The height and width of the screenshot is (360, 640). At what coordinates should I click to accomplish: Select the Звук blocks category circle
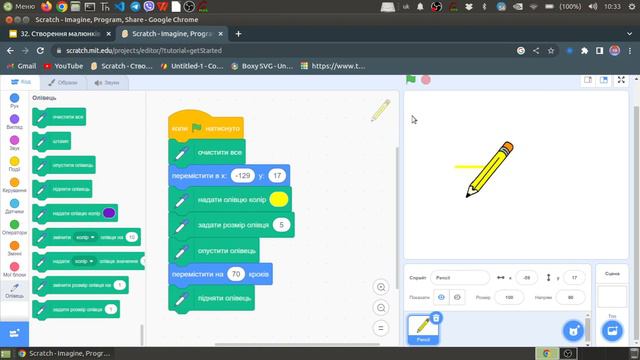(14, 140)
